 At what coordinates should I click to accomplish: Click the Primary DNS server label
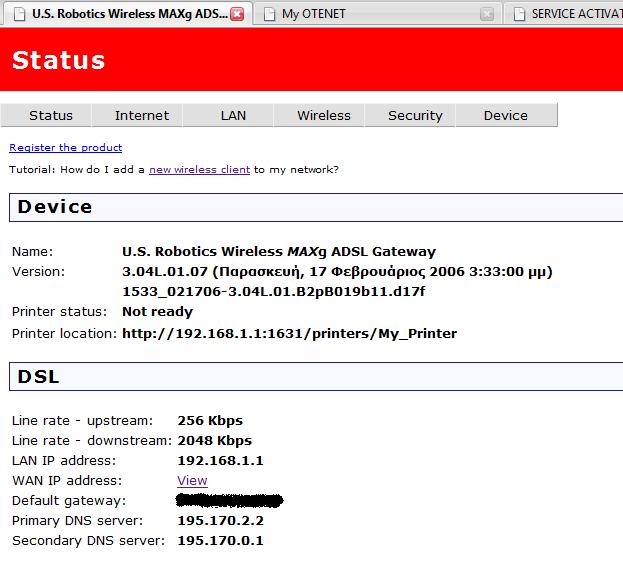[x=77, y=521]
